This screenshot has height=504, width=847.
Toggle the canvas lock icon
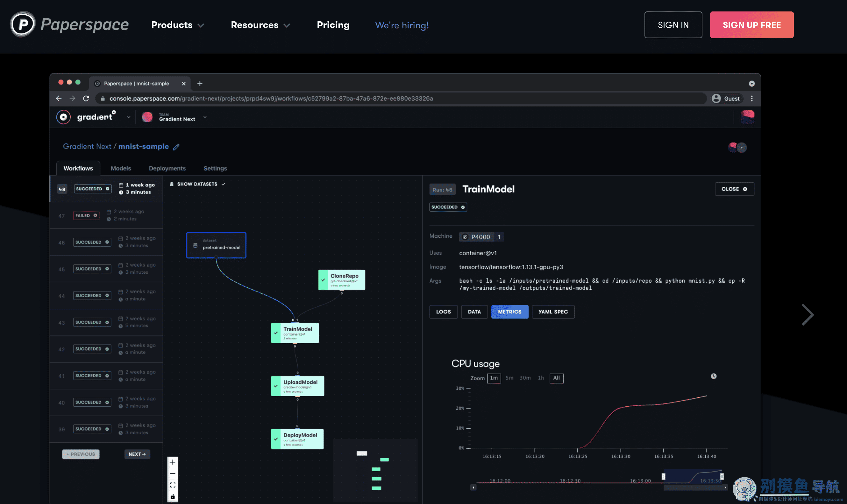173,497
